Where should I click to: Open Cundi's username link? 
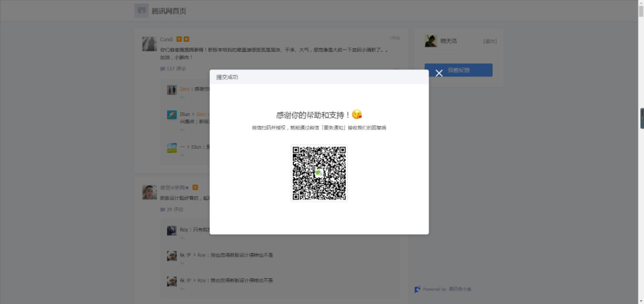click(x=166, y=39)
